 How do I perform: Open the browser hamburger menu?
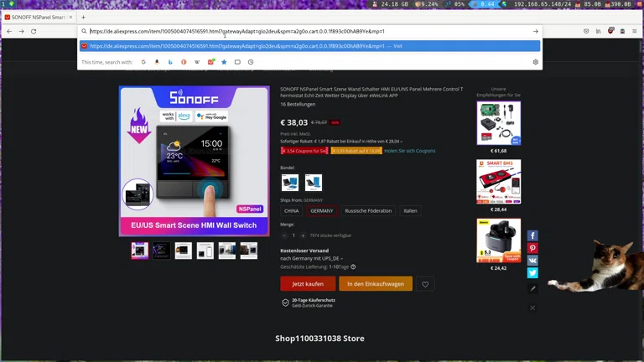tap(635, 31)
